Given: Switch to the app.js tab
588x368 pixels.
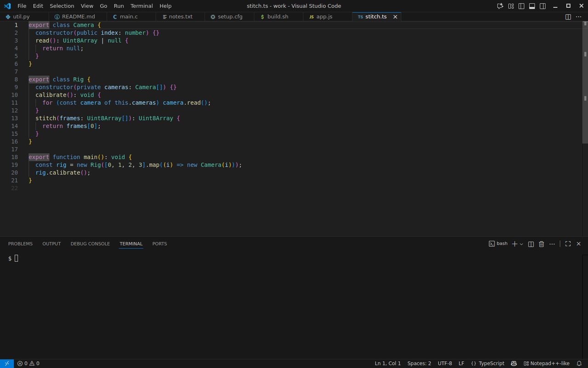Looking at the screenshot, I should click(328, 17).
